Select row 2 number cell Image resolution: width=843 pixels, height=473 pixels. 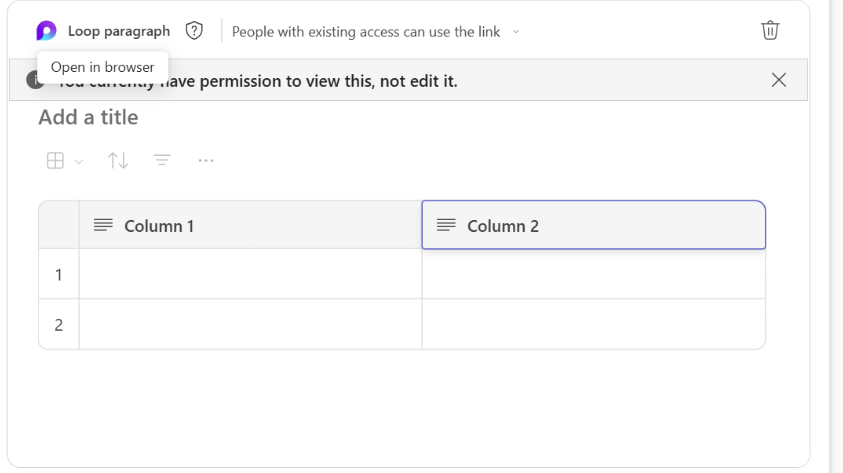(59, 324)
